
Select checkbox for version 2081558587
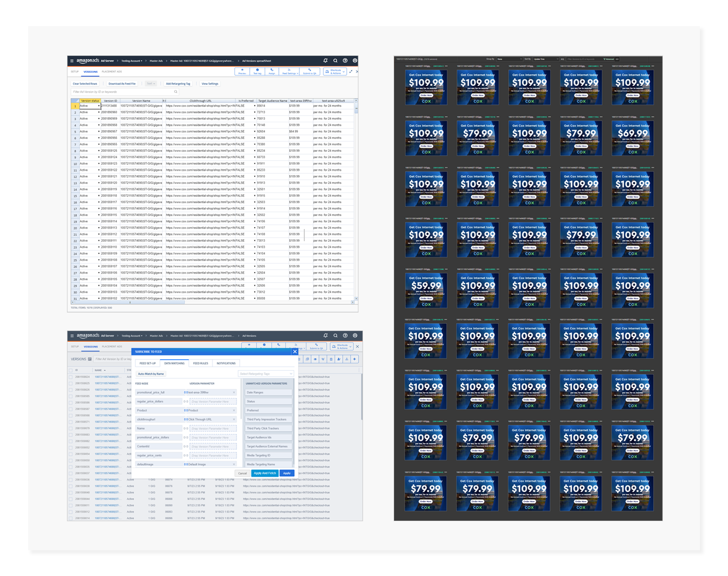[71, 409]
